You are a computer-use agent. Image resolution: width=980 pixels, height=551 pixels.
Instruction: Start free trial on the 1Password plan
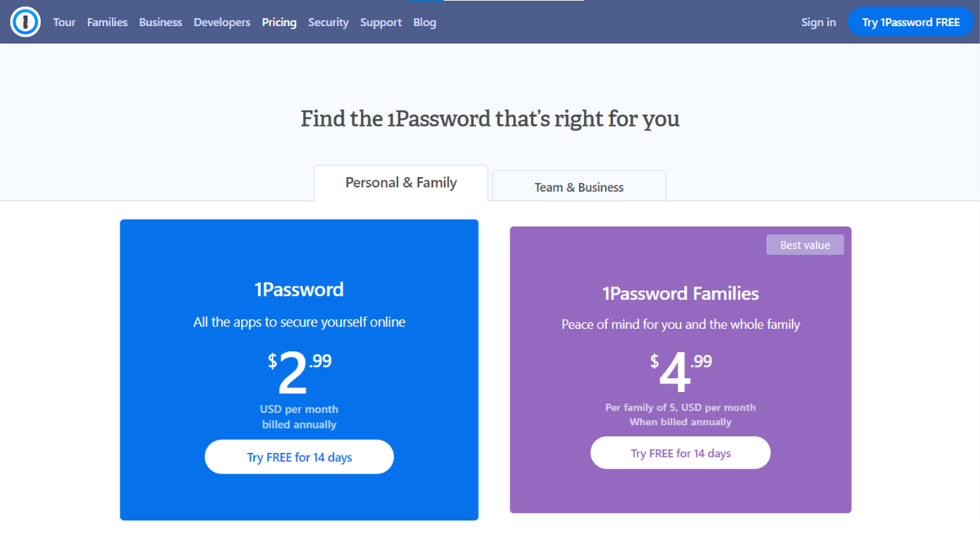click(299, 457)
